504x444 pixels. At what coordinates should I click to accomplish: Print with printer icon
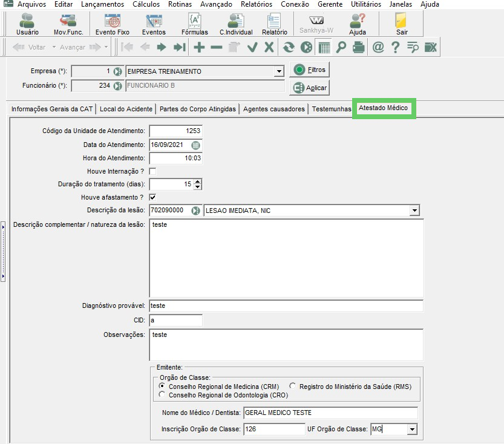coord(358,47)
